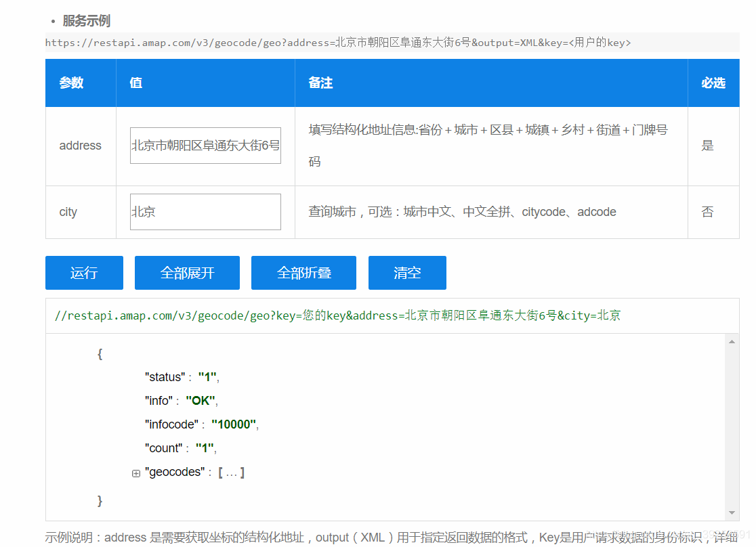Click 全部折叠 to collapse all results
This screenshot has width=756, height=547.
click(303, 272)
